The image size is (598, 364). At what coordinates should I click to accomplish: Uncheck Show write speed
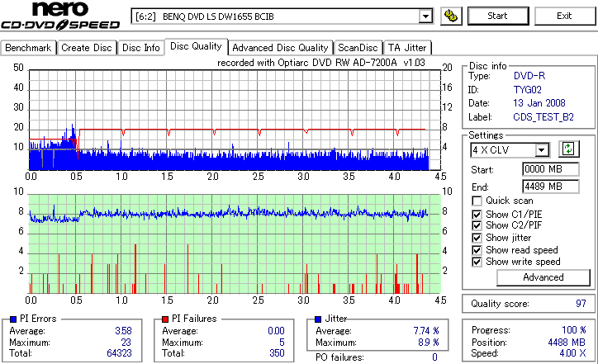click(477, 262)
